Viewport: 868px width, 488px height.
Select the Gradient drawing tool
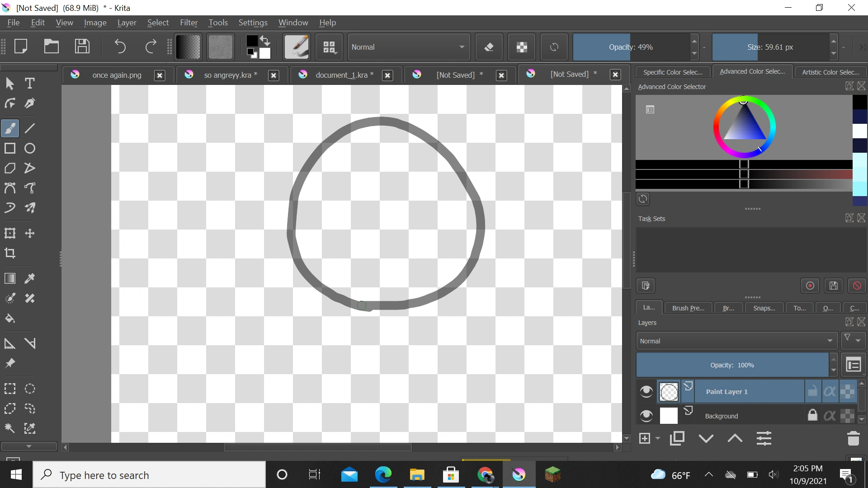[x=10, y=278]
